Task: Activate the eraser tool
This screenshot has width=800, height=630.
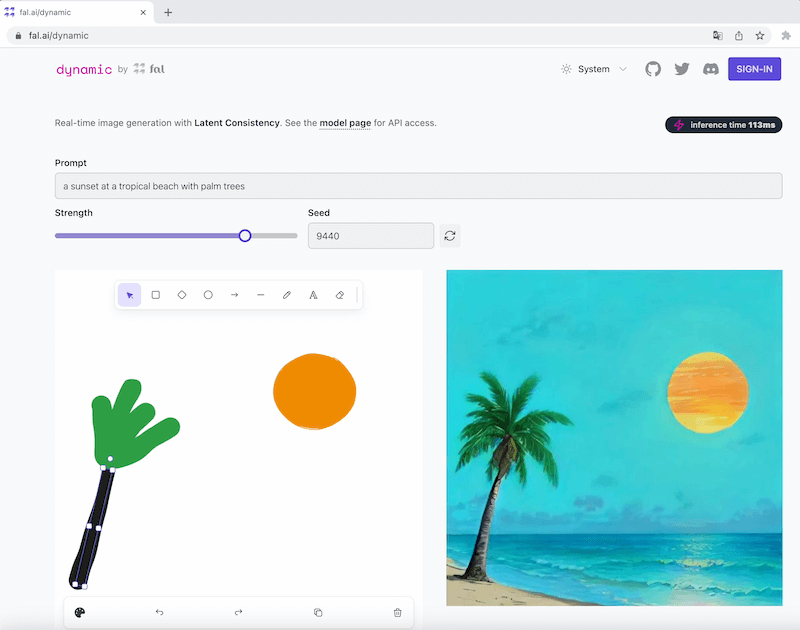Action: pos(339,295)
